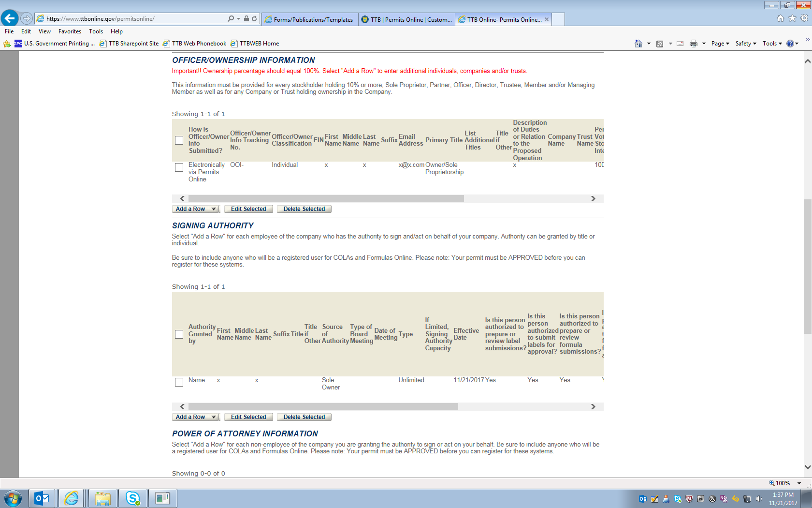812x508 pixels.
Task: Open browser home page icon at top right
Action: pyautogui.click(x=781, y=18)
